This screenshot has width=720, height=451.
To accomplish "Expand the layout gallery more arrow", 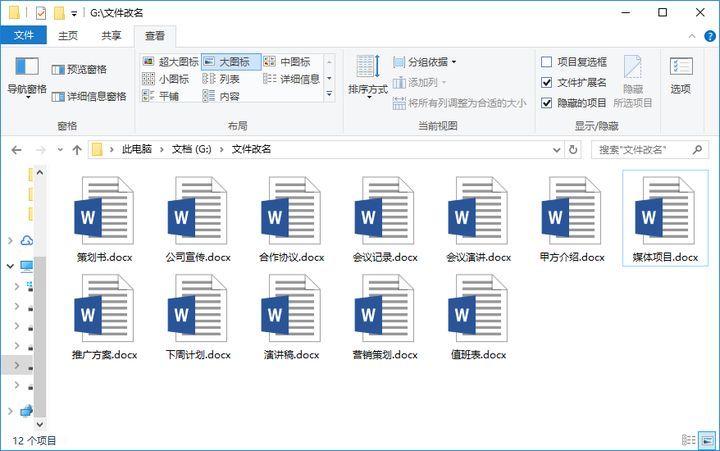I will coord(329,94).
